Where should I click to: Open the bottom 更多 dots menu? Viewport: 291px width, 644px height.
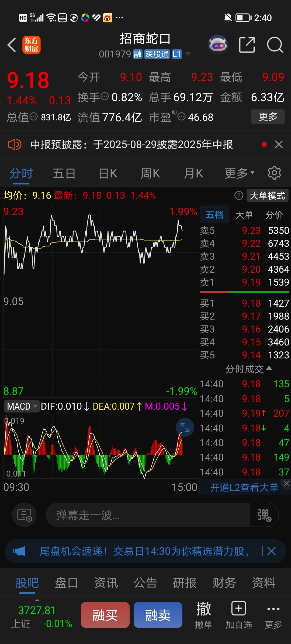click(x=273, y=615)
